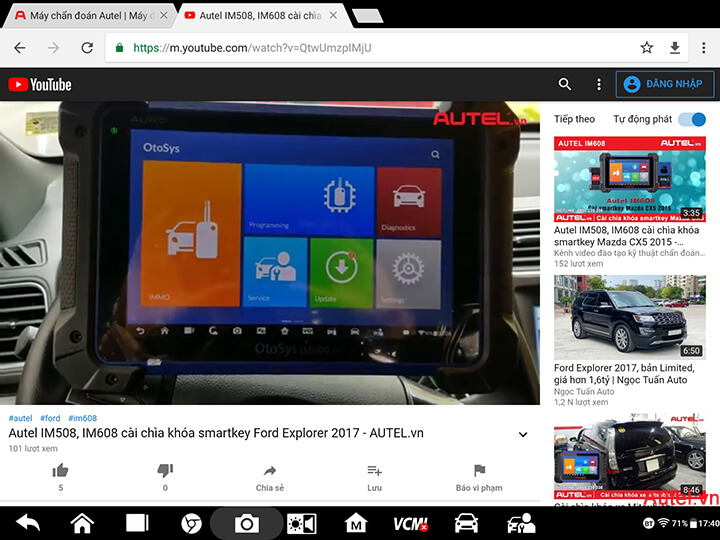Reload the page with the refresh icon

coord(87,48)
